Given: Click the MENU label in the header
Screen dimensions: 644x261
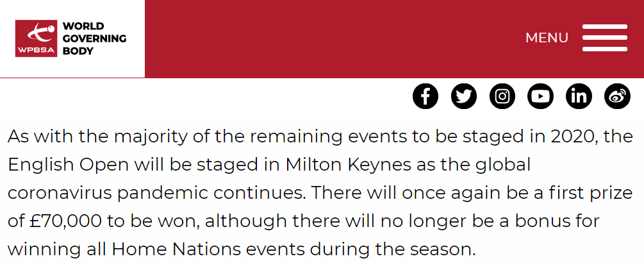Looking at the screenshot, I should [547, 38].
